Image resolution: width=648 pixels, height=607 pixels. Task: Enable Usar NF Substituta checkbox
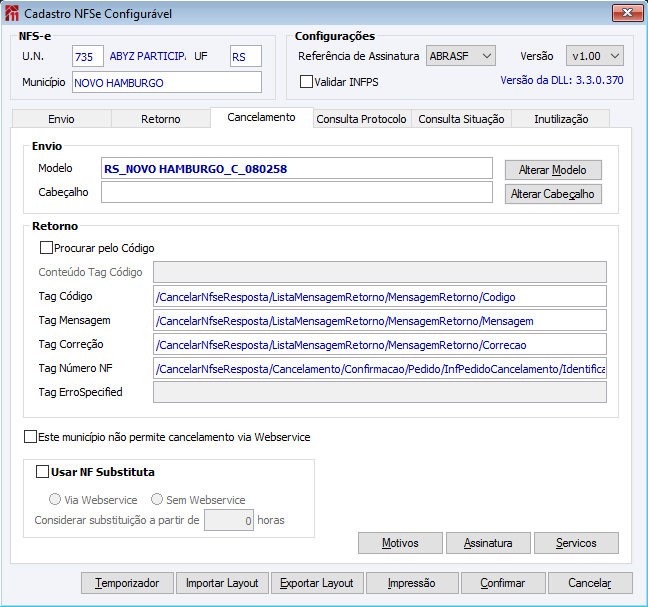42,471
